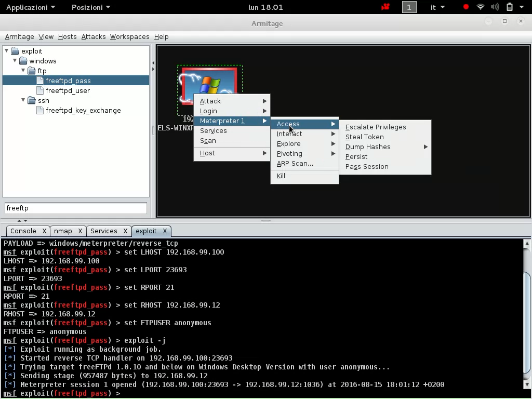The height and width of the screenshot is (399, 532).
Task: Click the battery status icon
Action: [x=510, y=7]
